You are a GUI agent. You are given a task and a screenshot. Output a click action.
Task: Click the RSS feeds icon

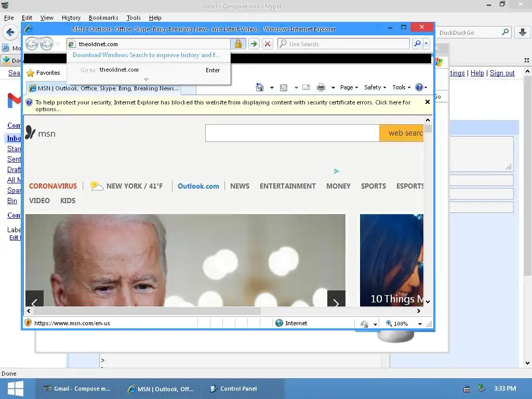point(284,87)
